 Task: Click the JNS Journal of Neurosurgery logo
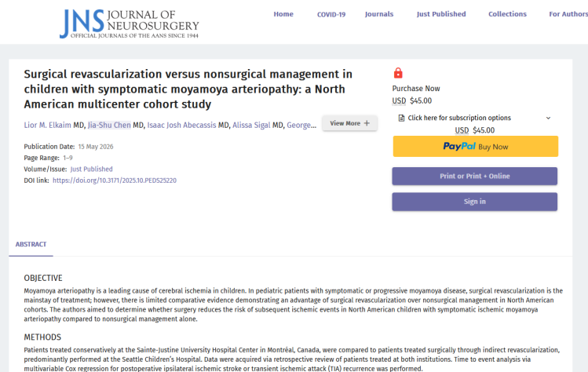pos(130,24)
